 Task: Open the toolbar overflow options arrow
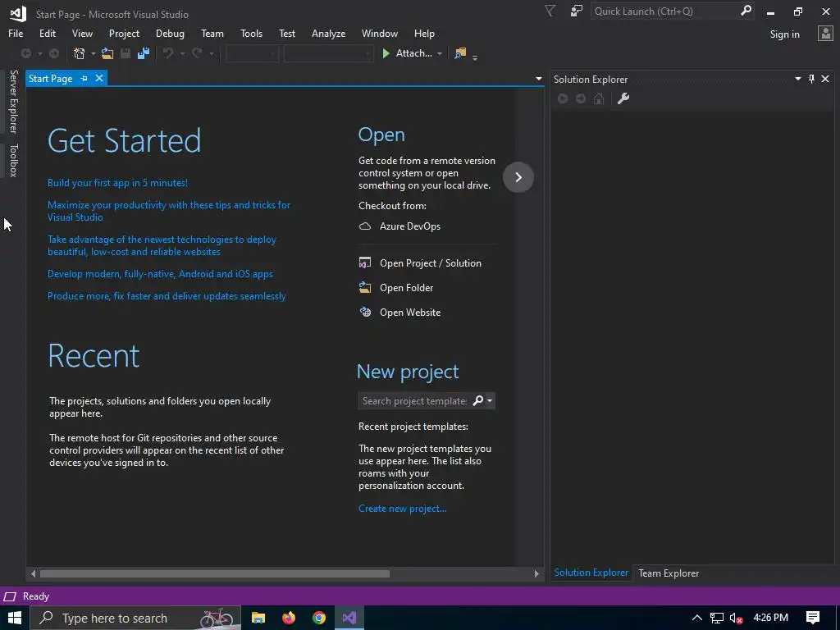475,57
